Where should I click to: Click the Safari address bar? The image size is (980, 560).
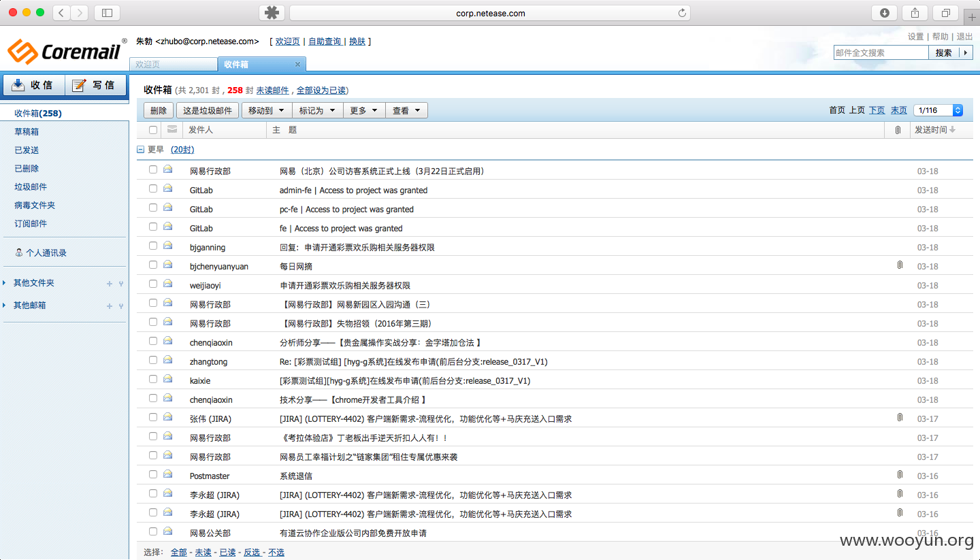pos(490,13)
